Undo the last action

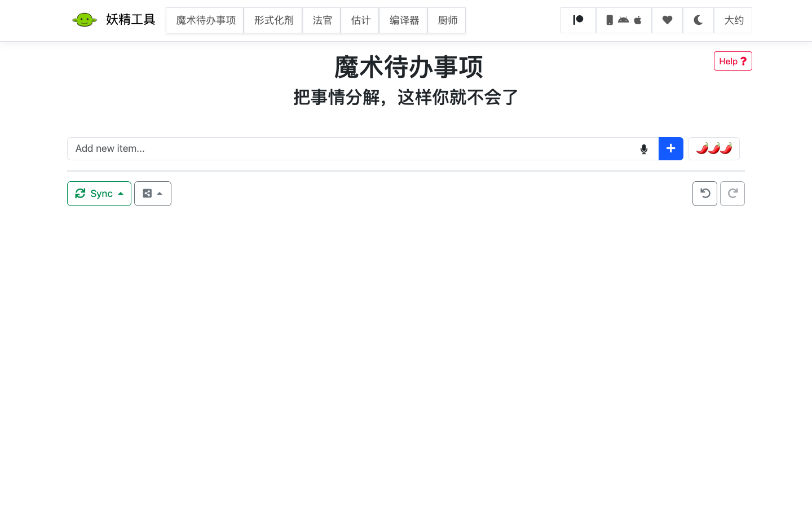tap(704, 194)
